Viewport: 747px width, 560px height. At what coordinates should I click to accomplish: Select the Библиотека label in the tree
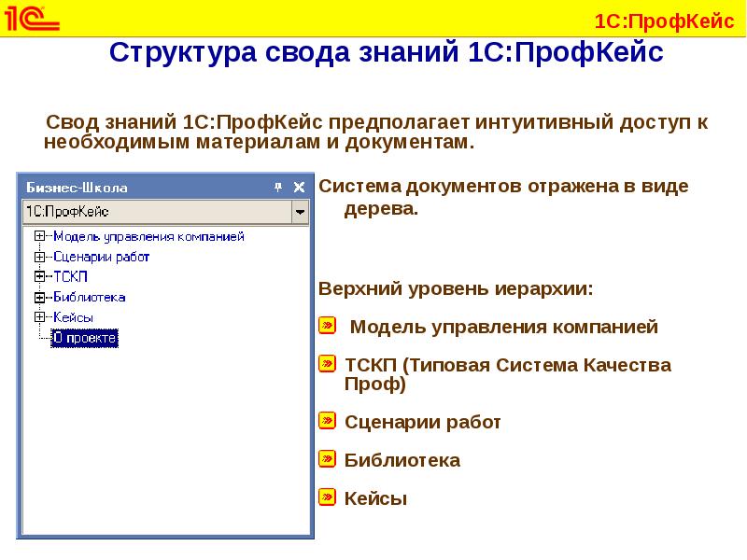[x=89, y=297]
